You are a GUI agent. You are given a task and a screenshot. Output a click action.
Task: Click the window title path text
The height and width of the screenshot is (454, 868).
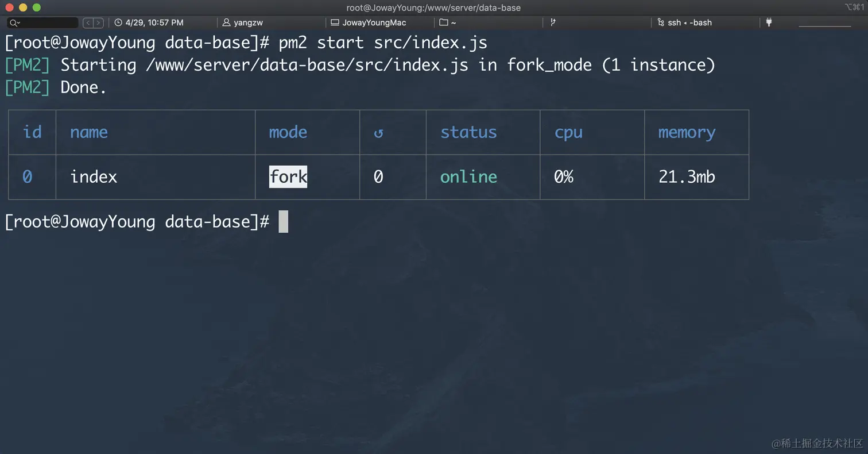[433, 7]
